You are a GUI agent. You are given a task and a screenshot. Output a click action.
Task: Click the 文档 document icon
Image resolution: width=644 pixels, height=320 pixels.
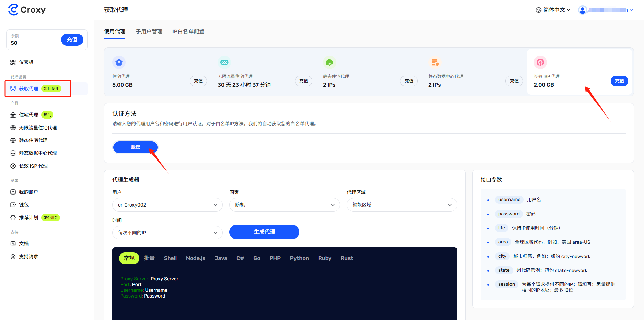tap(13, 244)
